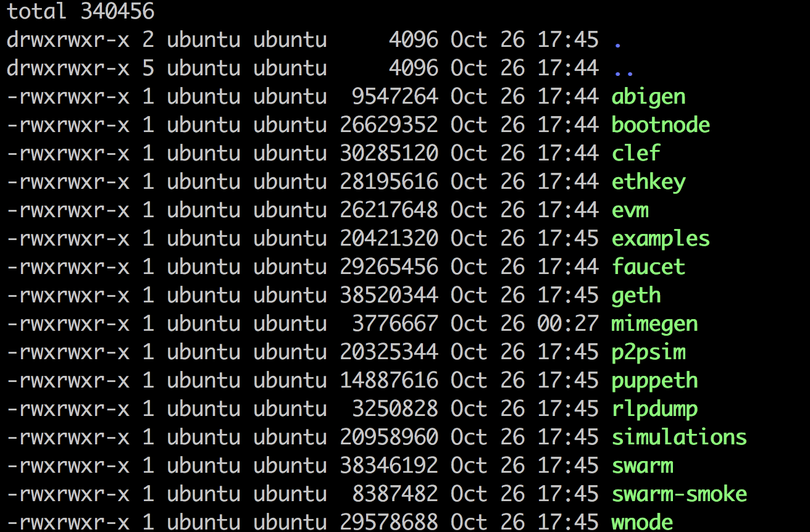
Task: Click the 00:27 timestamp for mimegen
Action: [x=568, y=324]
